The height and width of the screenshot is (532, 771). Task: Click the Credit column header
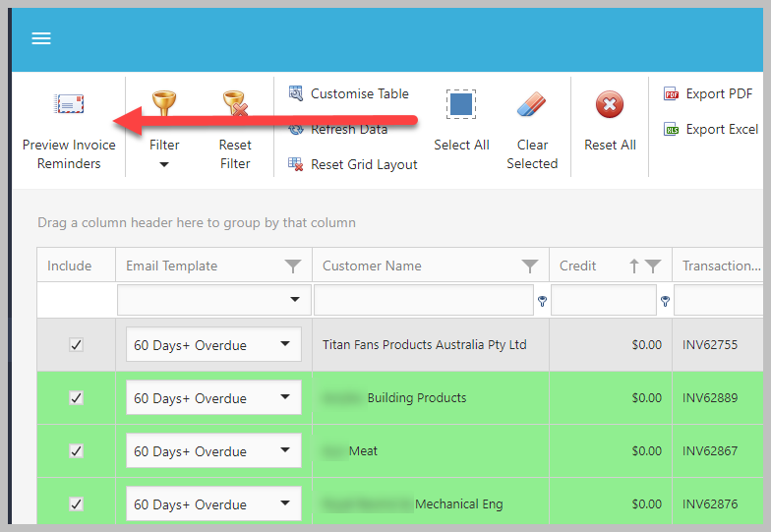(x=611, y=266)
